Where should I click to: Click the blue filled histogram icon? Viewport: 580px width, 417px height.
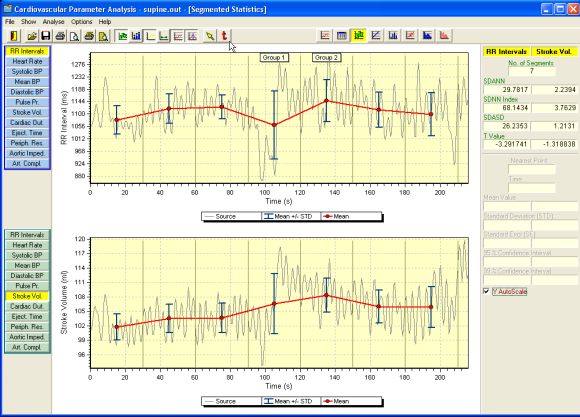click(427, 36)
